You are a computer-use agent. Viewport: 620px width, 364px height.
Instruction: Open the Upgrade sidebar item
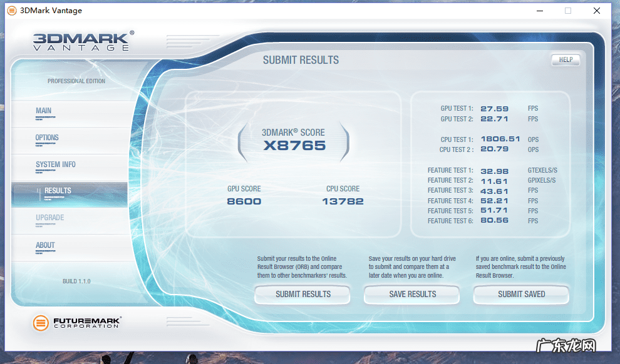click(x=50, y=218)
